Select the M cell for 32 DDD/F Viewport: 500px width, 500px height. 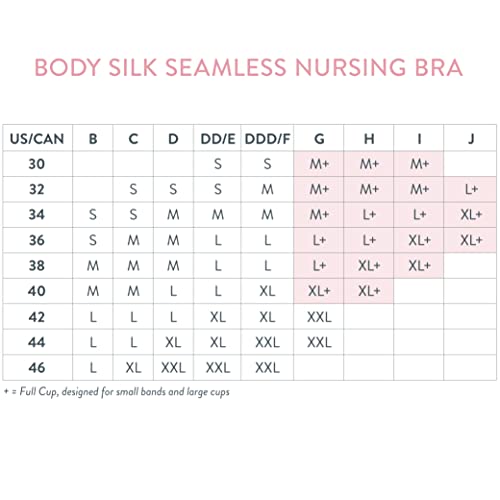pos(267,189)
